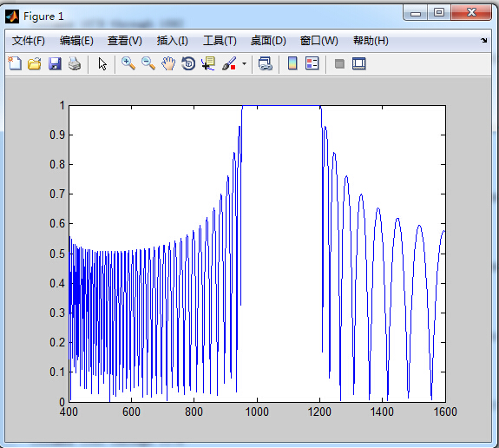Expand the brush color dropdown arrow

(x=244, y=63)
